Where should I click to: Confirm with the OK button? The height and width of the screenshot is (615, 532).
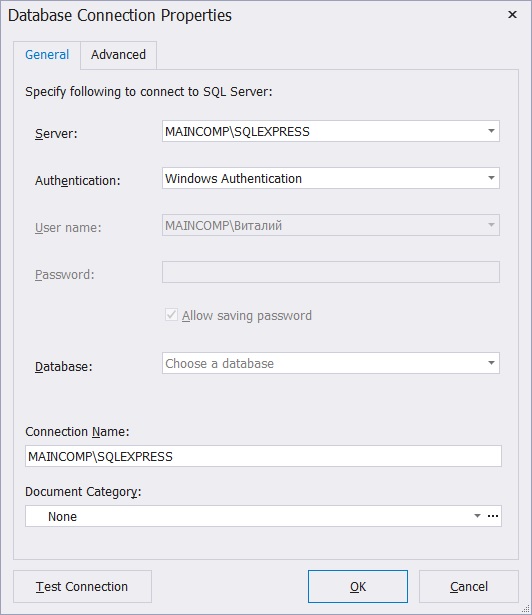(358, 586)
